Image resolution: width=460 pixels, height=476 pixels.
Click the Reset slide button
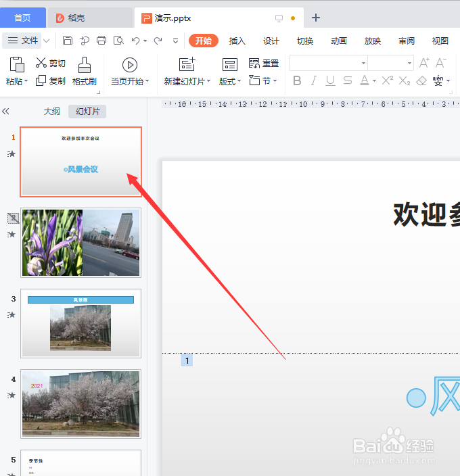point(264,63)
